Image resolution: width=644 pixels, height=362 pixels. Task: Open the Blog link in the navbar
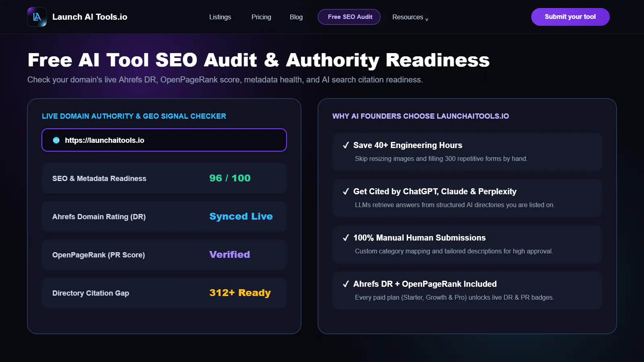[x=296, y=17]
